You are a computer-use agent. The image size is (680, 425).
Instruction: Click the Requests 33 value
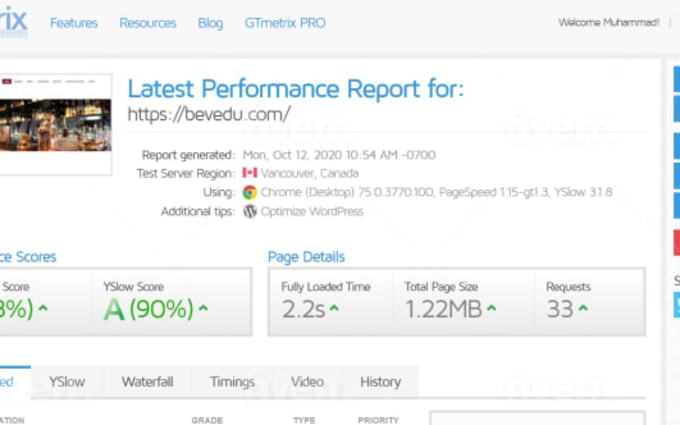(x=560, y=309)
